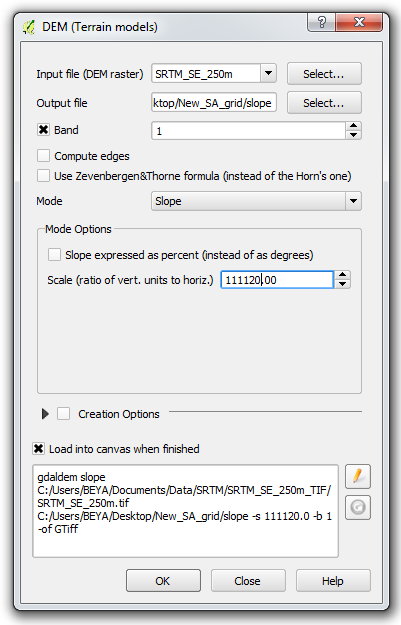Enable Compute edges option
Viewport: 401px width, 625px height.
(x=43, y=156)
